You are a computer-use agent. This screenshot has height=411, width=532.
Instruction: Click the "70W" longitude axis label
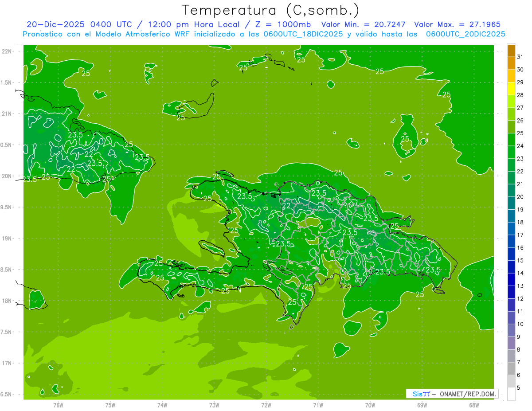370,405
